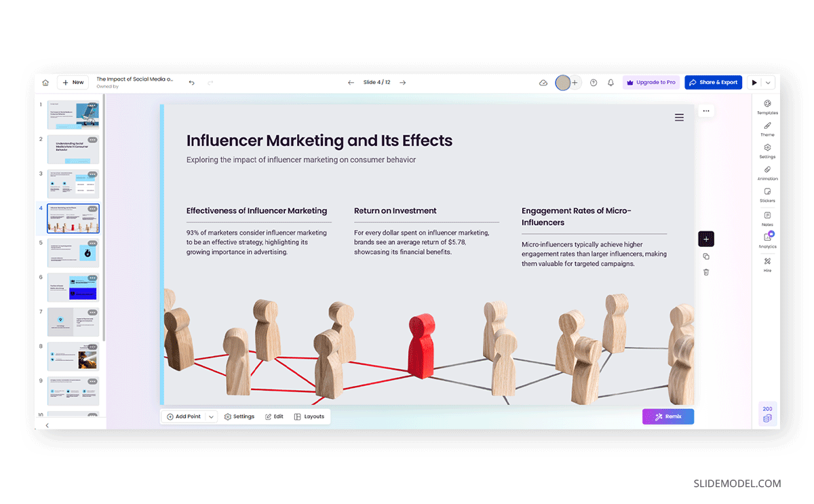This screenshot has width=814, height=504.
Task: Expand the play options dropdown arrow
Action: pos(768,83)
